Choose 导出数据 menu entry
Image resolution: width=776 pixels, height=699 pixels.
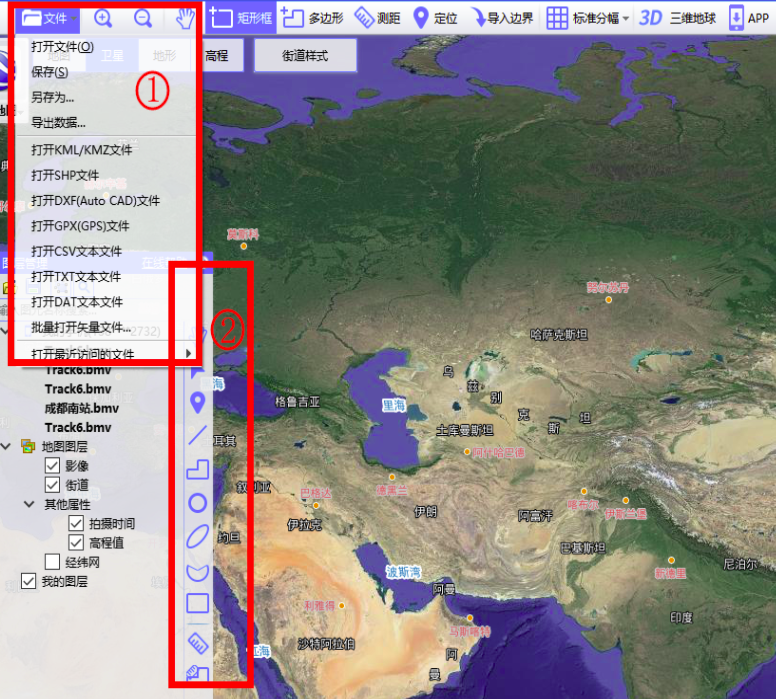click(58, 122)
